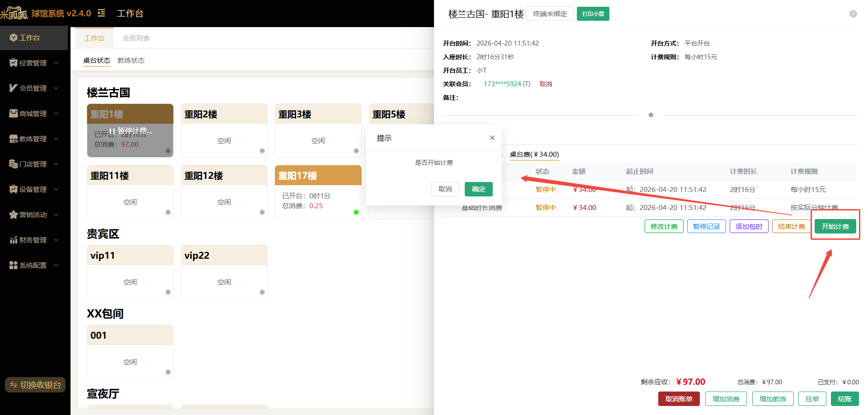868x415 pixels.
Task: Confirm the dialog with 确定
Action: click(479, 189)
